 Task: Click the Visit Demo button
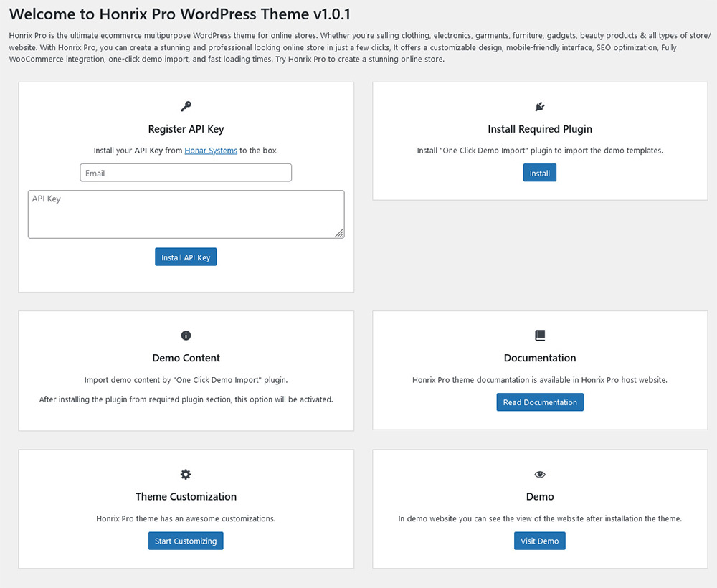[540, 541]
